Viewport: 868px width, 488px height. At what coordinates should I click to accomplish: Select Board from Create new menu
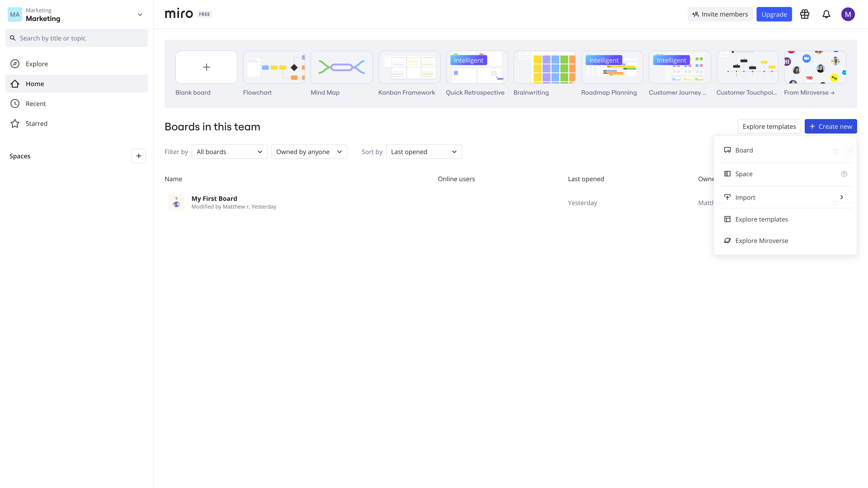point(785,150)
